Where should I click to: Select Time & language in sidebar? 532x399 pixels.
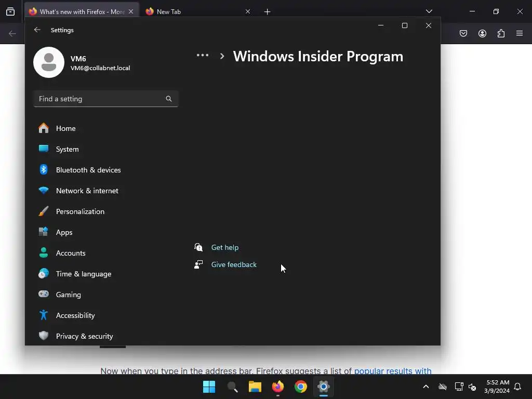tap(106, 274)
